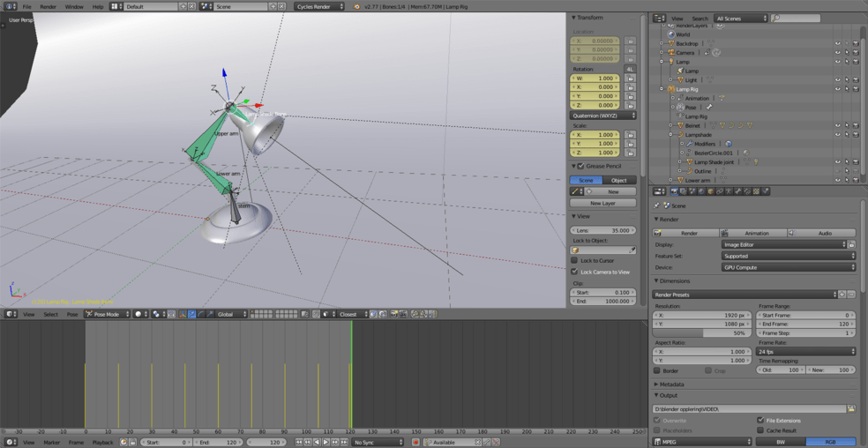This screenshot has height=448, width=868.
Task: Click the timeline auto-keyframe record button
Action: [x=415, y=442]
